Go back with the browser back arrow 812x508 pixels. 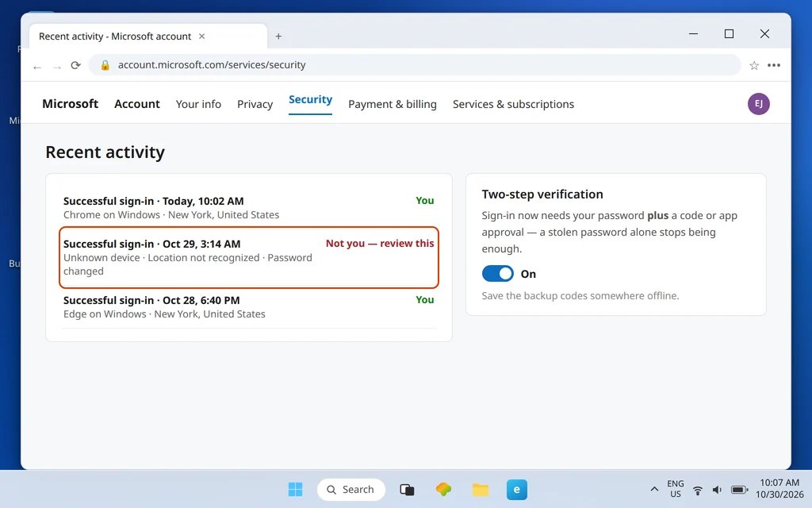pyautogui.click(x=37, y=66)
